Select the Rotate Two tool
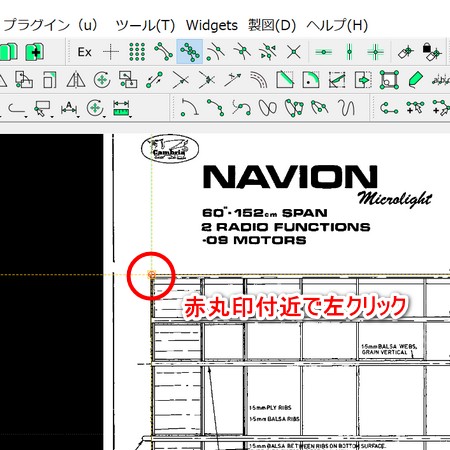Screen dimensions: 450x450 [x=154, y=80]
